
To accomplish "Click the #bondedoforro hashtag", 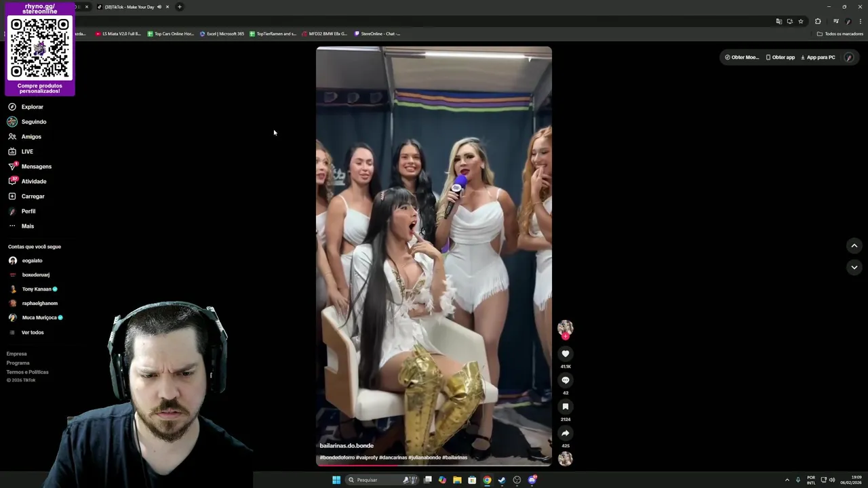I will click(337, 457).
